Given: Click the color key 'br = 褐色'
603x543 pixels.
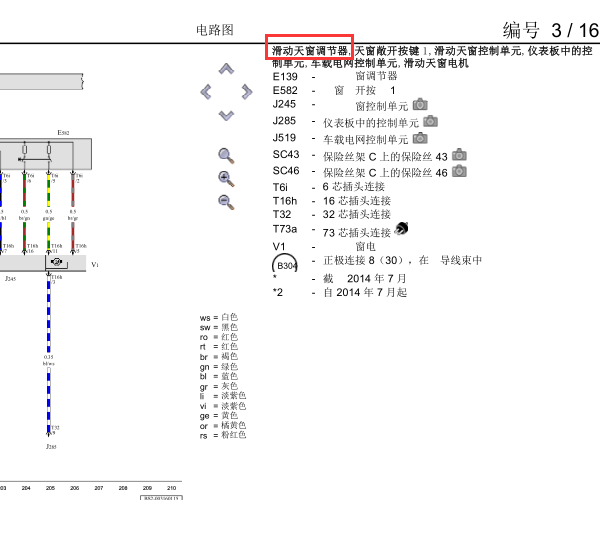Looking at the screenshot, I should point(219,356).
